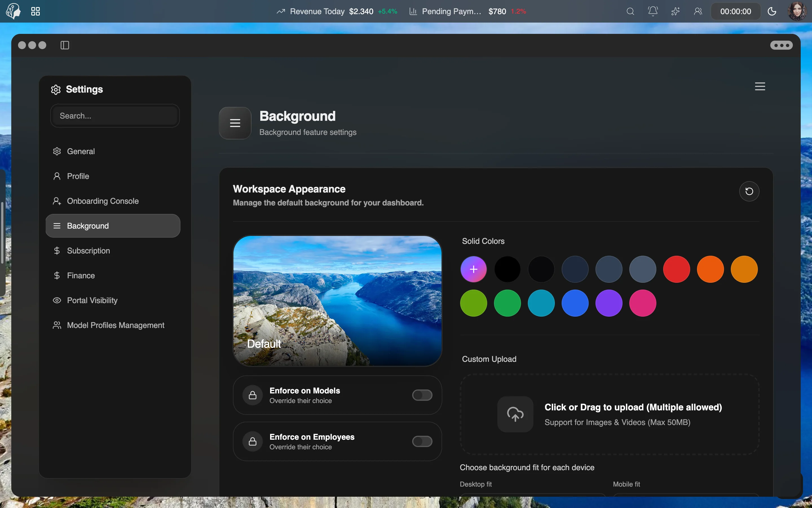Pick the lime green color swatch
The height and width of the screenshot is (508, 812).
tap(473, 303)
